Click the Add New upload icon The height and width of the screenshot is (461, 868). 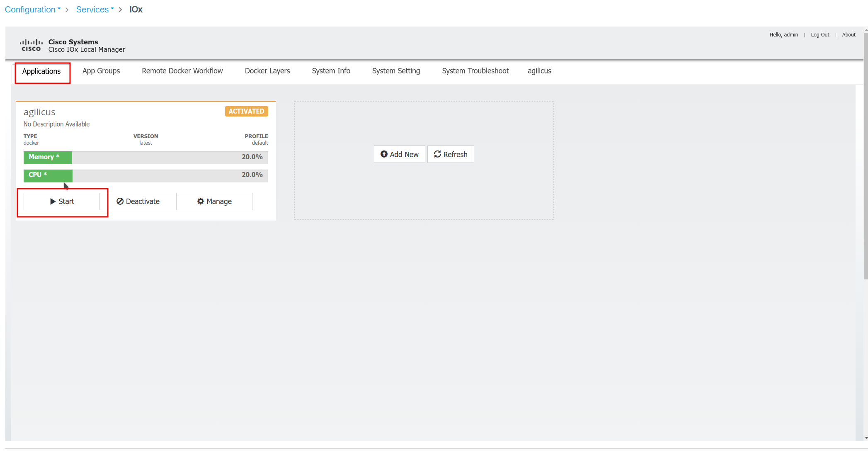[384, 154]
